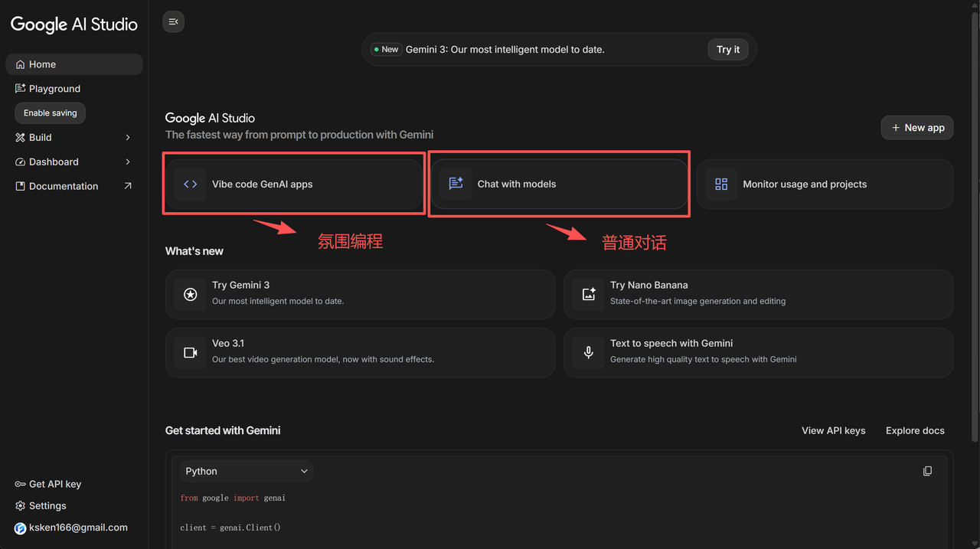980x549 pixels.
Task: Copy the code snippet with the copy icon
Action: 927,471
